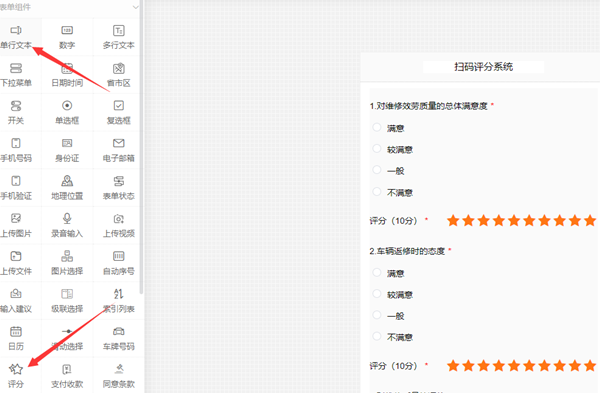Select 不满意 under question 1
Viewport: 600px width, 393px height.
(377, 191)
